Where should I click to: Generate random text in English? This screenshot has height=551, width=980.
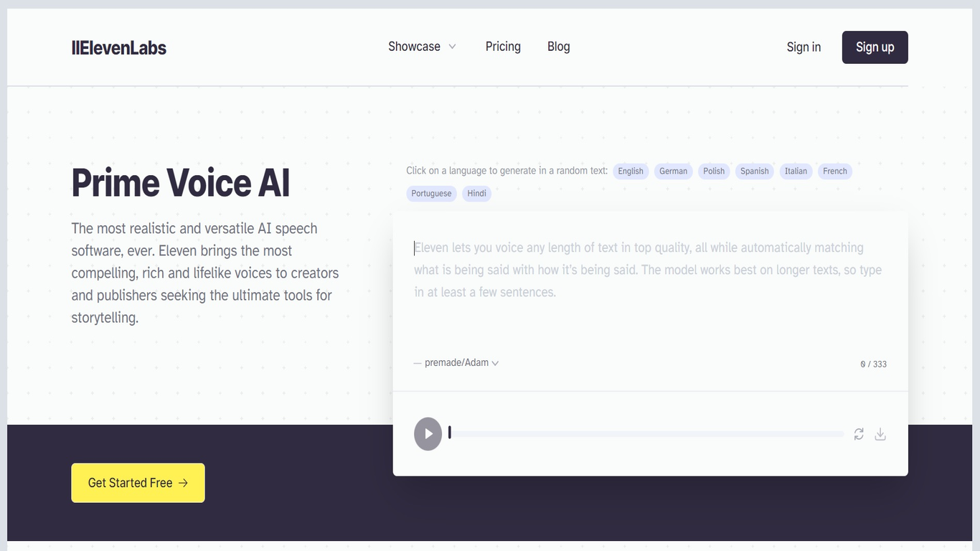(x=630, y=171)
